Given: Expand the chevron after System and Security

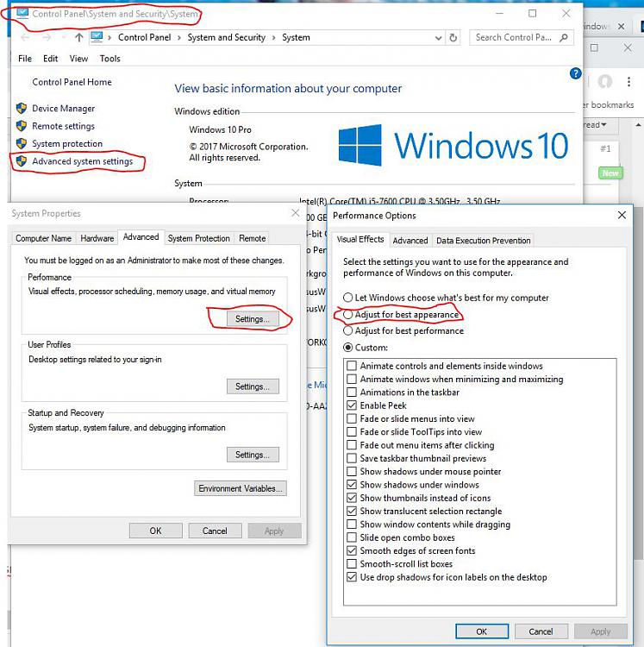Looking at the screenshot, I should (273, 38).
